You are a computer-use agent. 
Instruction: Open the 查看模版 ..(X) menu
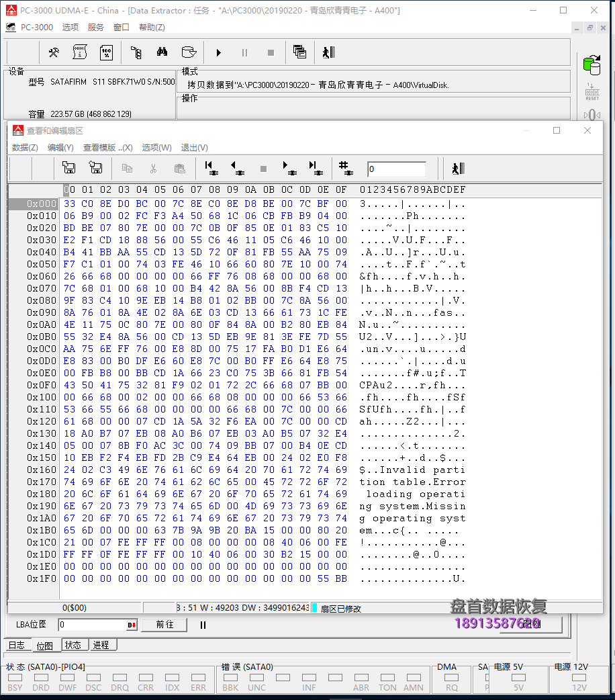[108, 148]
